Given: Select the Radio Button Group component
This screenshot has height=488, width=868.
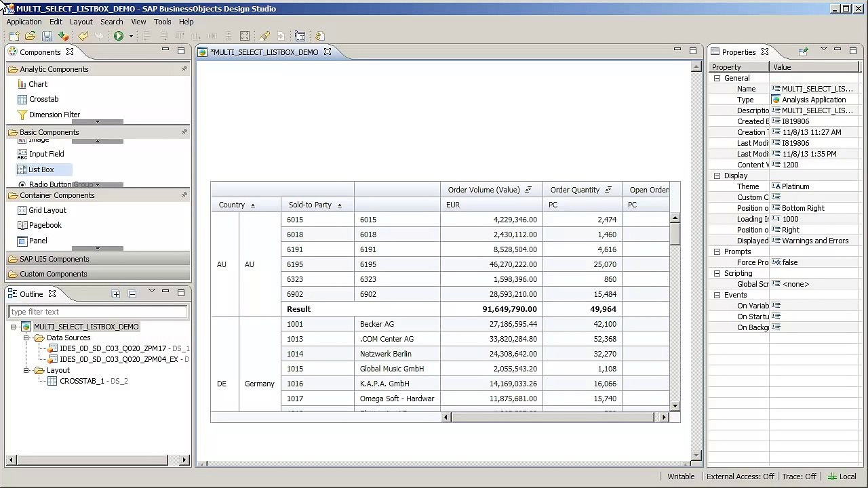Looking at the screenshot, I should coord(55,184).
